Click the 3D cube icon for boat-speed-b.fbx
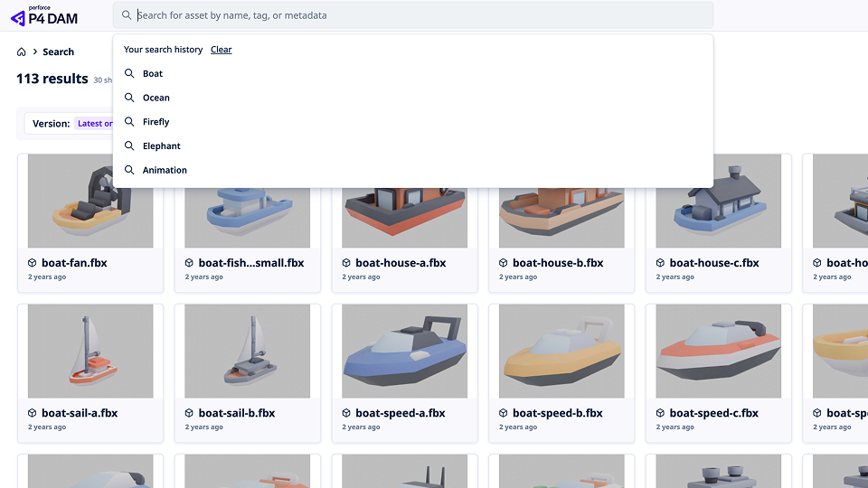 tap(504, 413)
